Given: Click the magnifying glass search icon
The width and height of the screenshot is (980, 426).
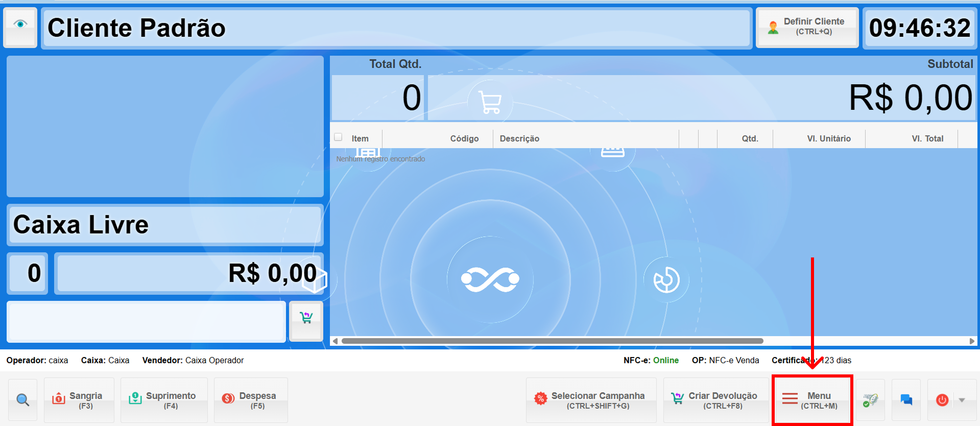Looking at the screenshot, I should click(22, 400).
